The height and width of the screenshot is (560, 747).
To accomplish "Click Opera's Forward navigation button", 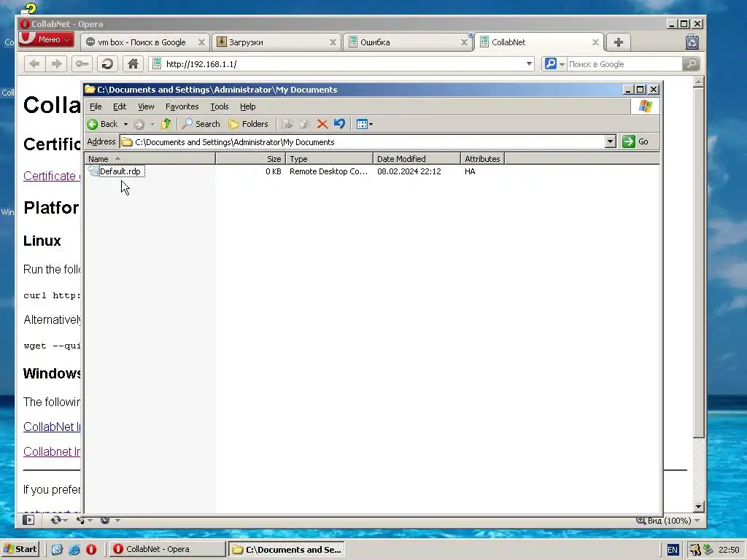I will click(56, 64).
